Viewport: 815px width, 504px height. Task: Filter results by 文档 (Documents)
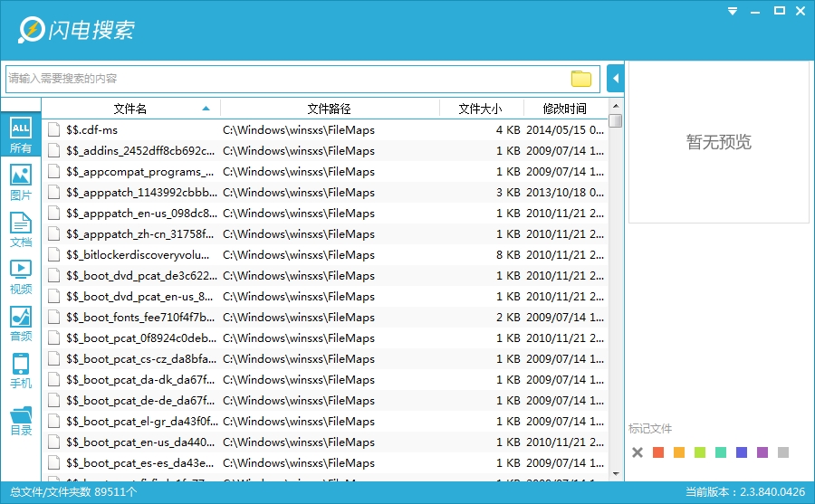(20, 228)
